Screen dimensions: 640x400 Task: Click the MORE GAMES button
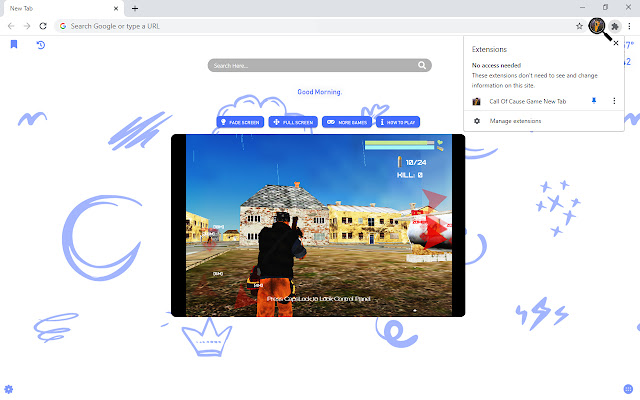click(x=346, y=122)
